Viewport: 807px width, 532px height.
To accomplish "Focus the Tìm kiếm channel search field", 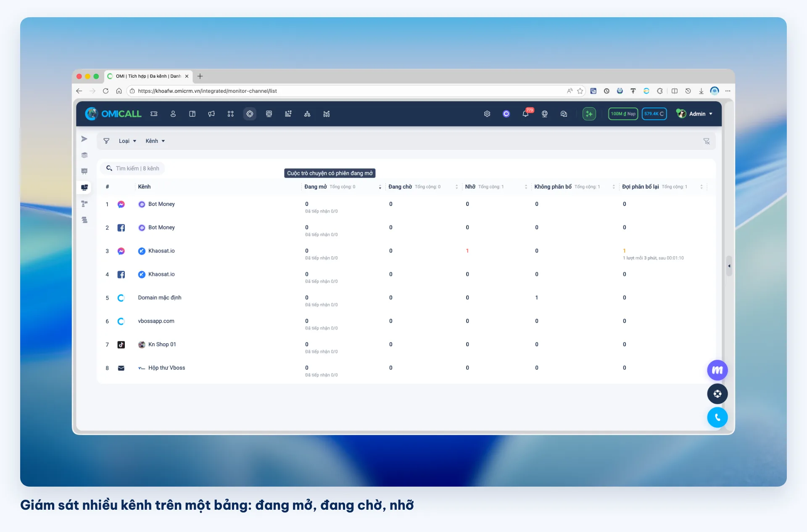I will pyautogui.click(x=133, y=169).
